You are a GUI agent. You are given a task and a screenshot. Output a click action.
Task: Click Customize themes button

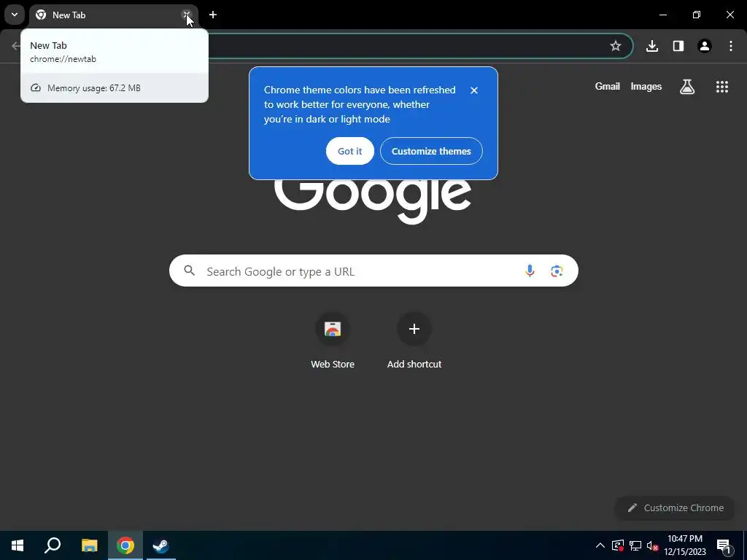[431, 151]
